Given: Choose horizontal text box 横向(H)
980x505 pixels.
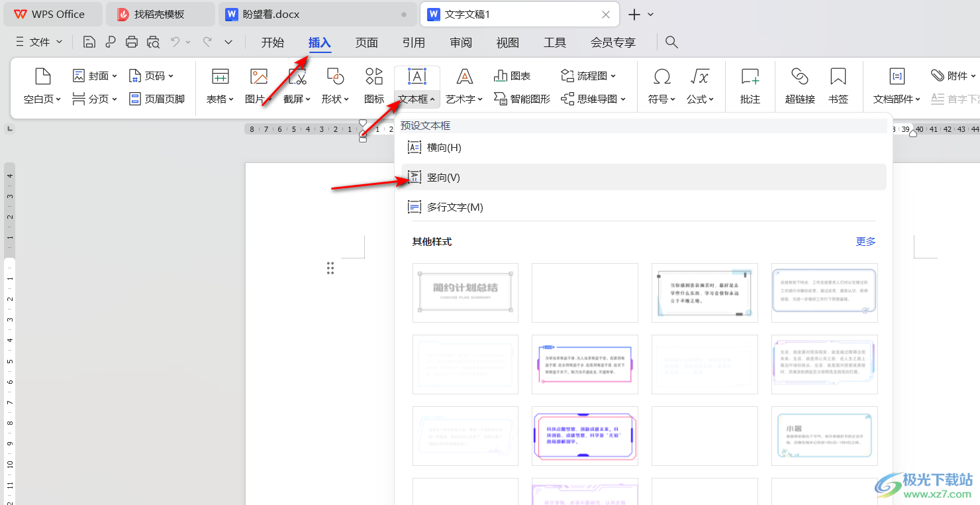Looking at the screenshot, I should [x=644, y=148].
